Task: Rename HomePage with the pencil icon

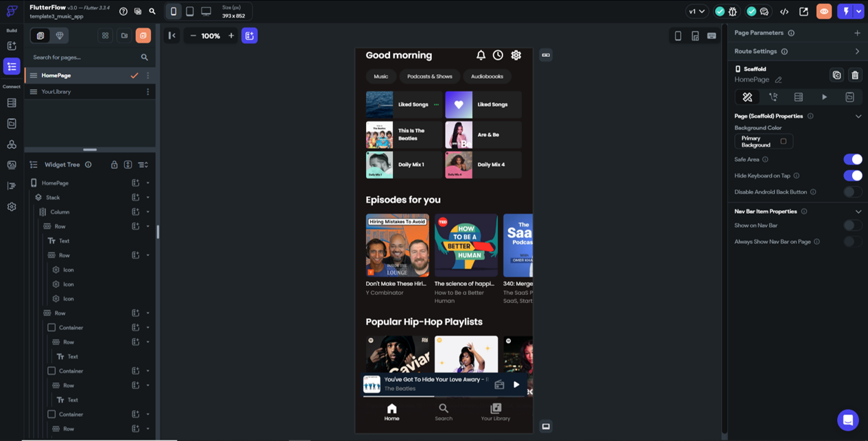Action: [x=779, y=80]
